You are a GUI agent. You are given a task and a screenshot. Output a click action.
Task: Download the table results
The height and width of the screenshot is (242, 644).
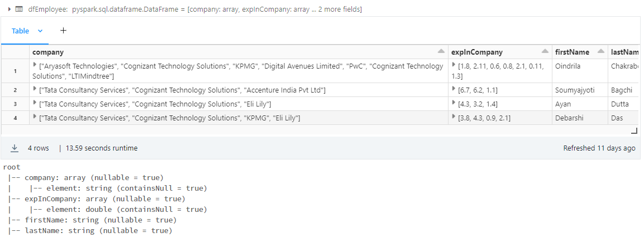pos(15,148)
